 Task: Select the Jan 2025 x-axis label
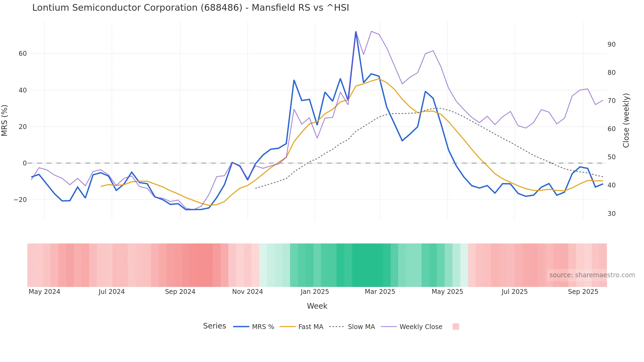[x=315, y=292]
